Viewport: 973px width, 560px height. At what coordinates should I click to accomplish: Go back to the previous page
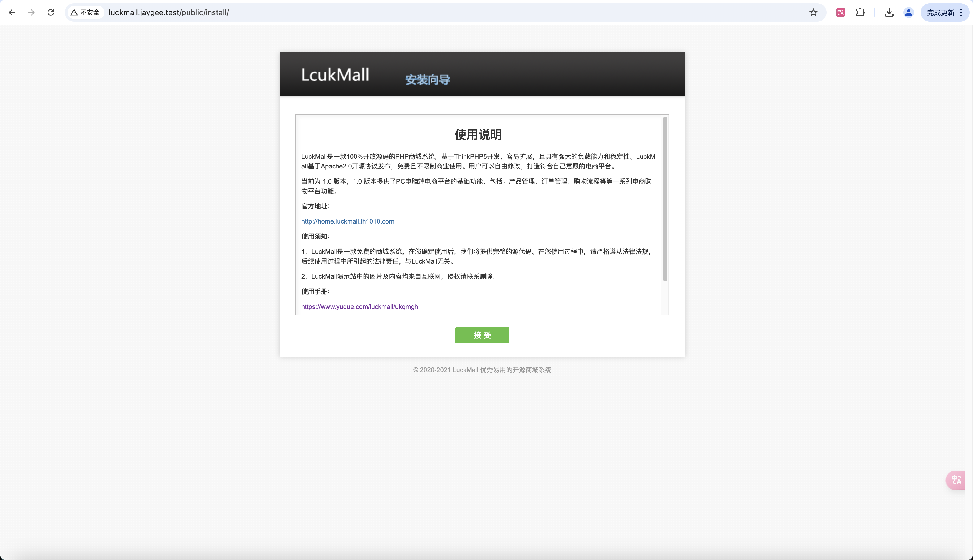click(x=12, y=12)
